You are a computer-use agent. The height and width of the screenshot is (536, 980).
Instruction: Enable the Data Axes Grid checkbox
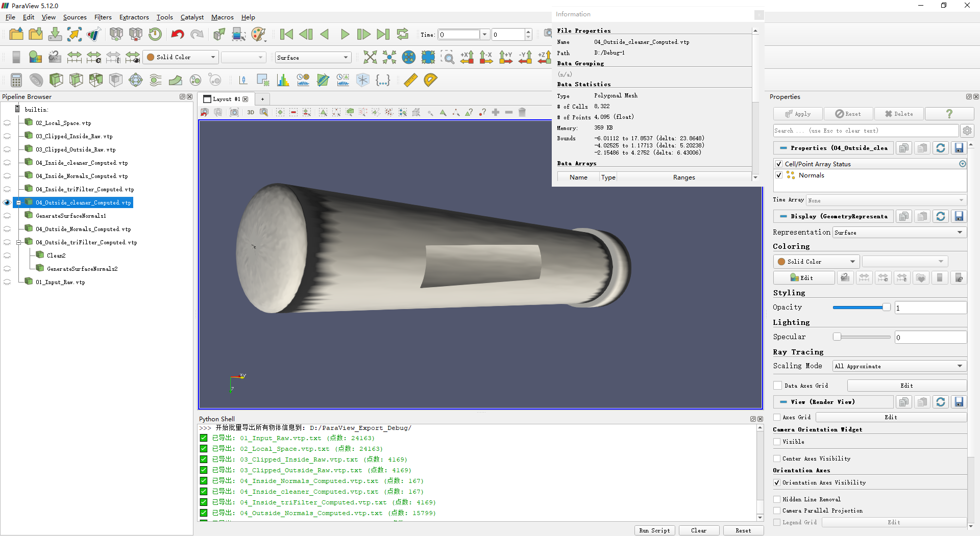pos(778,386)
